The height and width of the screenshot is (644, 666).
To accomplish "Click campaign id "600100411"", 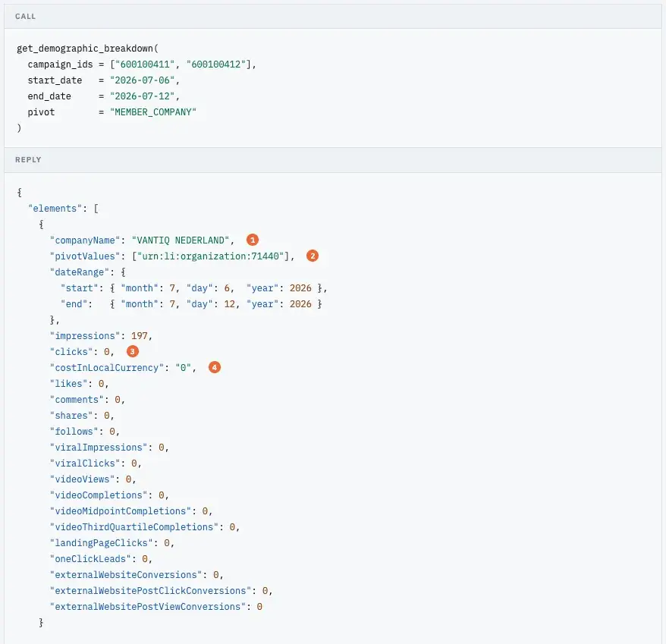I will point(145,64).
